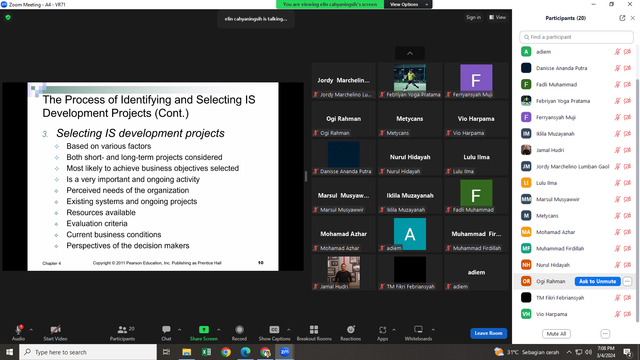
Task: Select Danisse Ananda Putra in participant list
Action: click(x=576, y=68)
